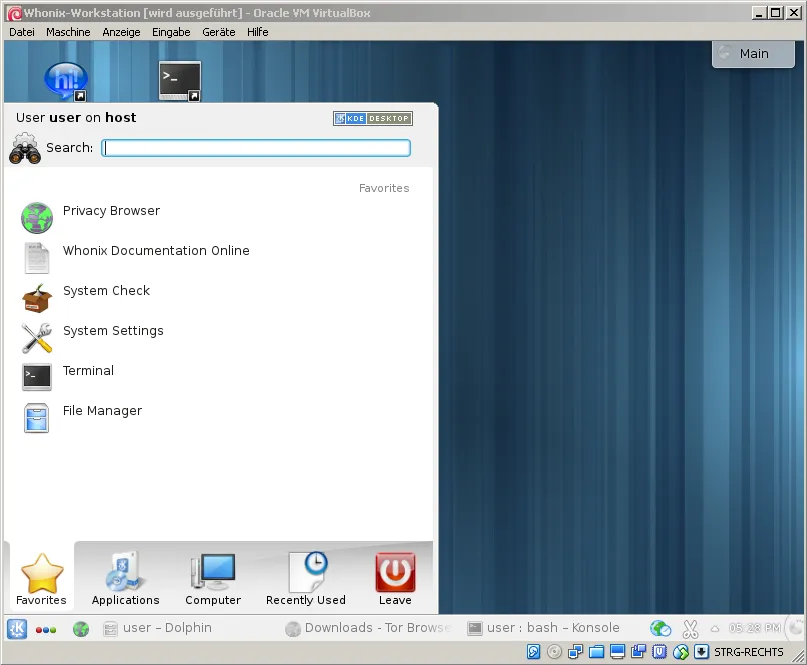Open Hilfe menu
This screenshot has width=807, height=665.
pos(257,32)
